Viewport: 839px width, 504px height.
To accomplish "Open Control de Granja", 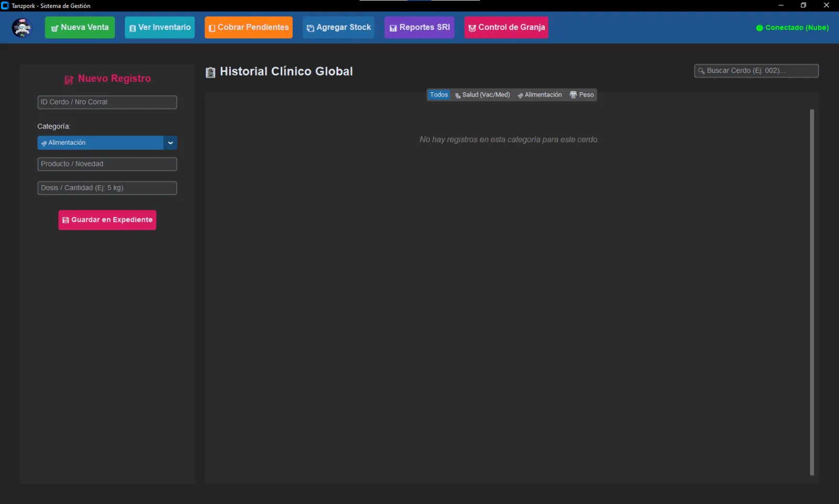I will point(506,27).
